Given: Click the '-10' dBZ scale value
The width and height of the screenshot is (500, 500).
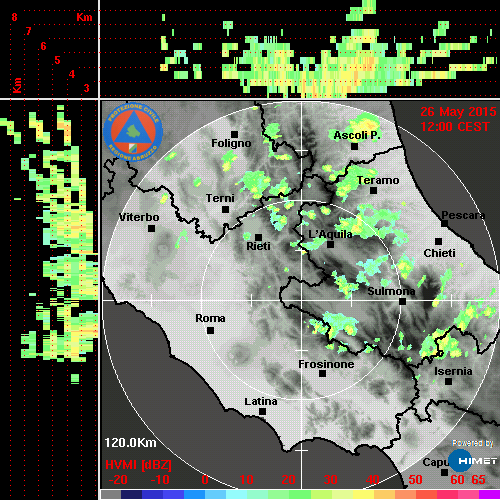Looking at the screenshot, I should tap(160, 480).
